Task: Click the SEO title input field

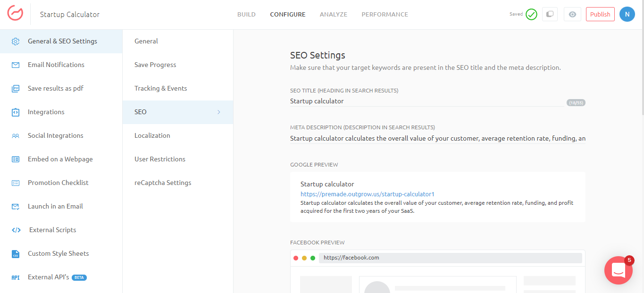Action: pyautogui.click(x=427, y=101)
